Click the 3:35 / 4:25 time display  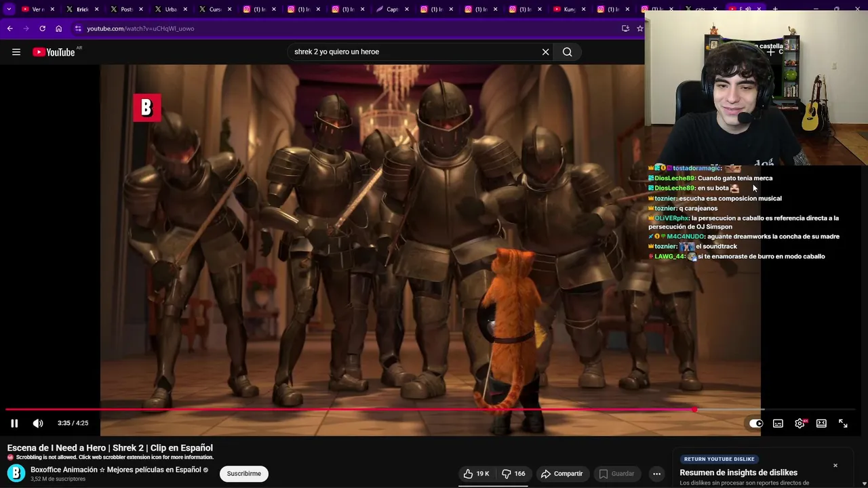coord(73,423)
